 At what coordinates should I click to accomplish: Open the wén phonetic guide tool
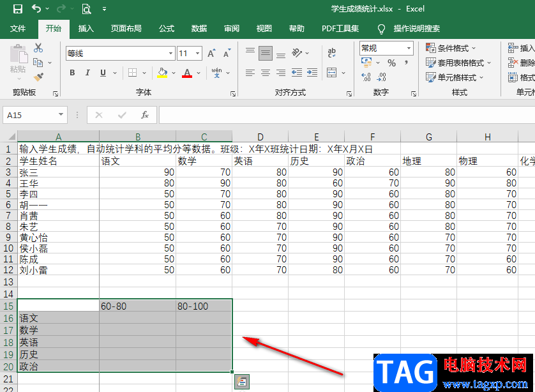(x=216, y=73)
